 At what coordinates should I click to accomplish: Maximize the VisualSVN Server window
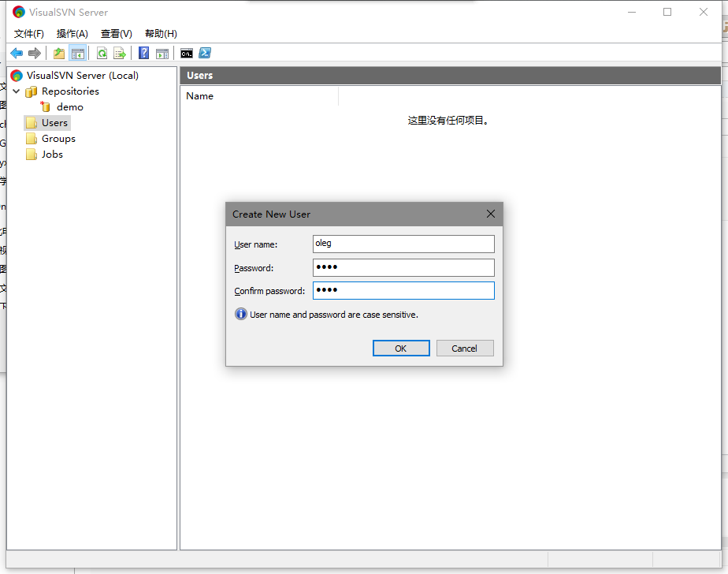pyautogui.click(x=667, y=12)
